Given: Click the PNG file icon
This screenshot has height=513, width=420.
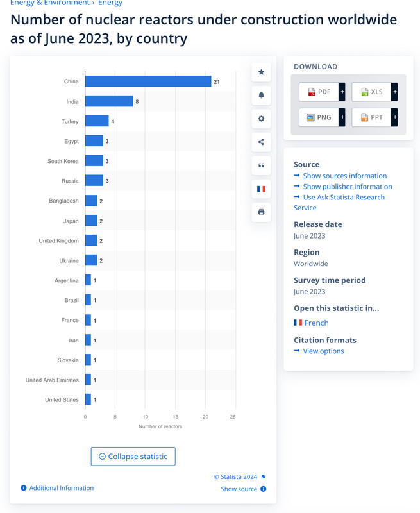Looking at the screenshot, I should 310,117.
